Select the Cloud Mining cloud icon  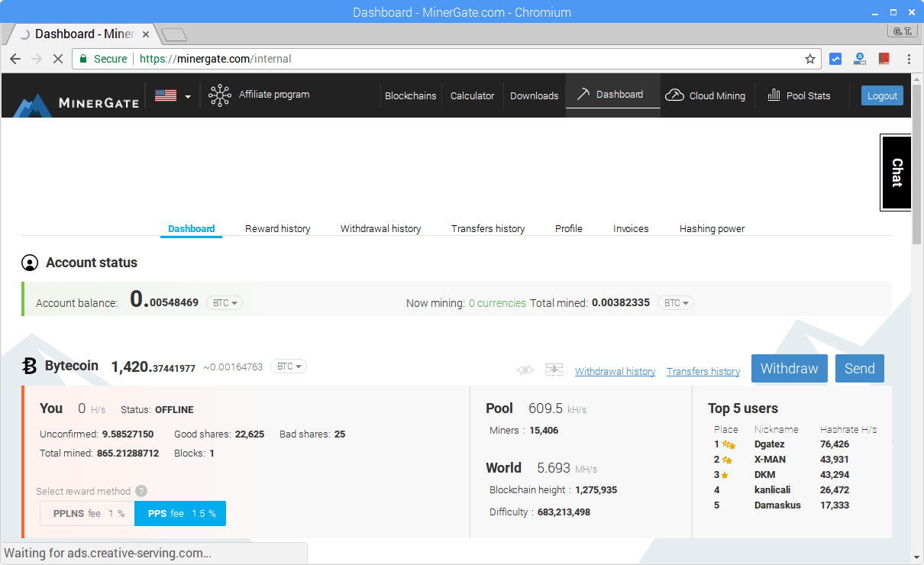(x=675, y=95)
